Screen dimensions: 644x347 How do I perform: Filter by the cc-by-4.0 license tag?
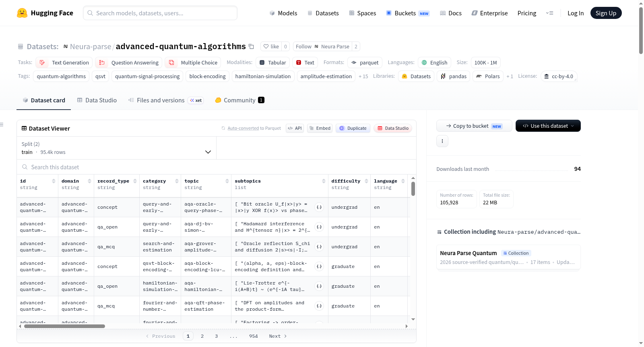(559, 76)
